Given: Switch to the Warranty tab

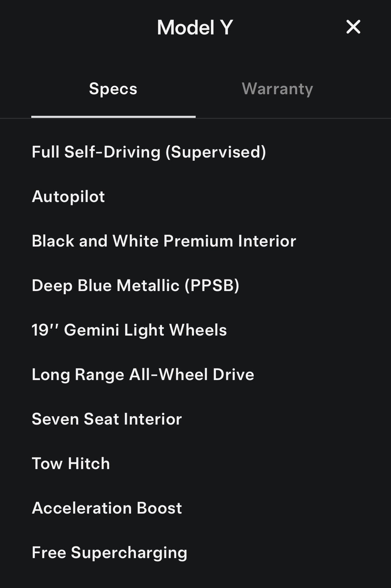Looking at the screenshot, I should tap(277, 89).
